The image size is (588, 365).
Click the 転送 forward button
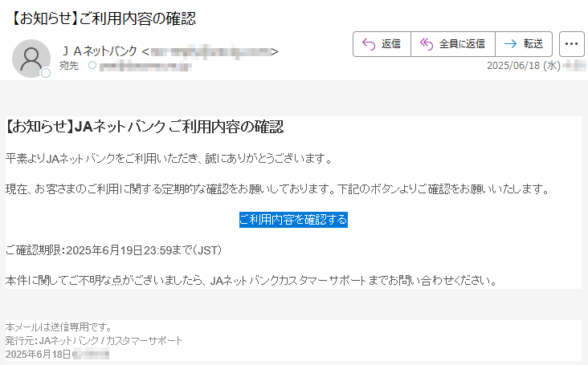524,44
